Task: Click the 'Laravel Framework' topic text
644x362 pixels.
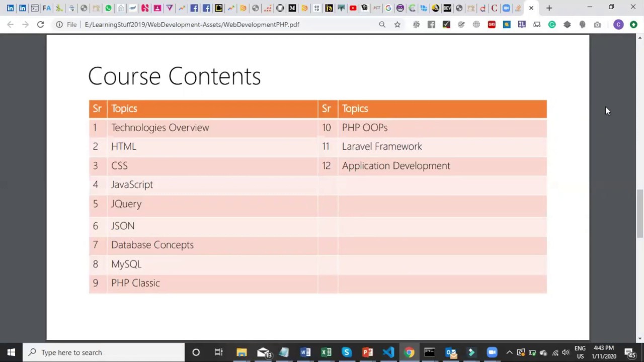Action: [382, 146]
